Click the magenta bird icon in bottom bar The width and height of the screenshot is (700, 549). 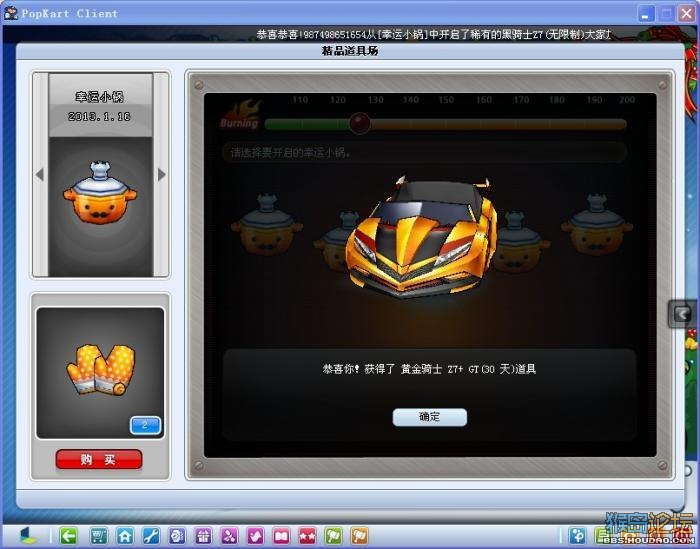pos(255,536)
